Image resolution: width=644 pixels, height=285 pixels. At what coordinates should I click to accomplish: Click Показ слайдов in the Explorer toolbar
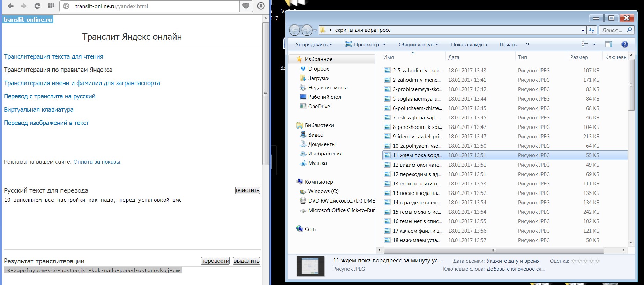pyautogui.click(x=469, y=44)
